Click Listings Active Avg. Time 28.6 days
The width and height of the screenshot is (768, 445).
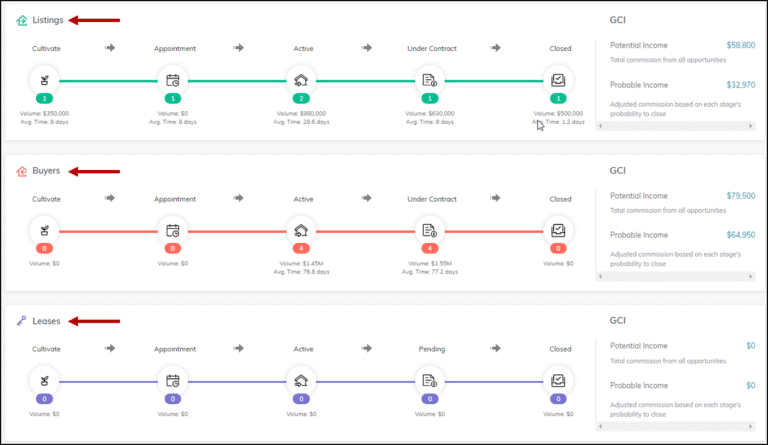point(301,122)
